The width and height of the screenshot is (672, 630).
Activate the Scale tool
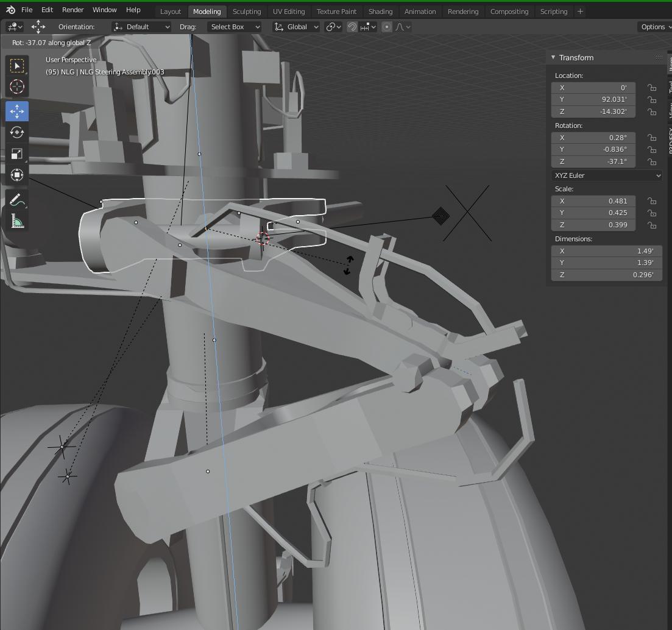(x=17, y=154)
